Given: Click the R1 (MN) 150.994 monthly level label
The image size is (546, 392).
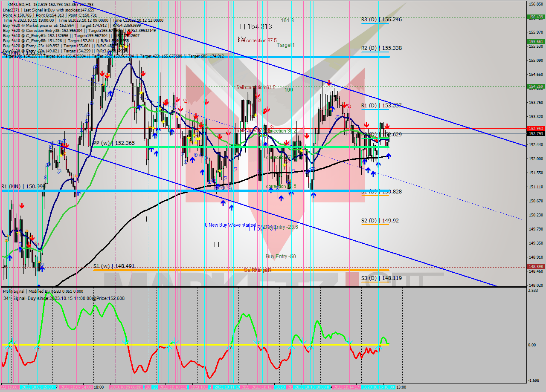Looking at the screenshot, I should (22, 187).
